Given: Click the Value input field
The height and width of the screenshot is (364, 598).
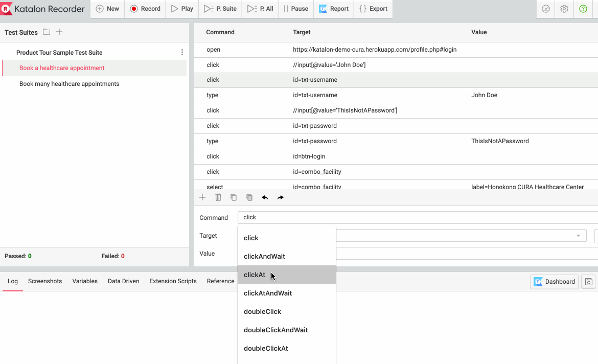Looking at the screenshot, I should [467, 254].
